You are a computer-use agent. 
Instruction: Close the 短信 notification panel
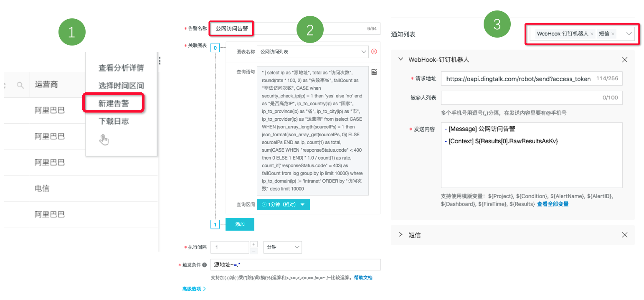click(625, 235)
